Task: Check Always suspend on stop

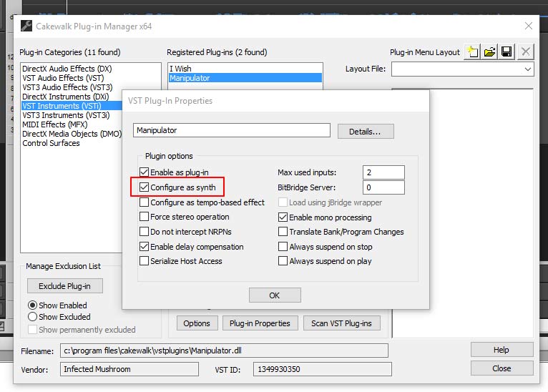Action: pos(283,247)
